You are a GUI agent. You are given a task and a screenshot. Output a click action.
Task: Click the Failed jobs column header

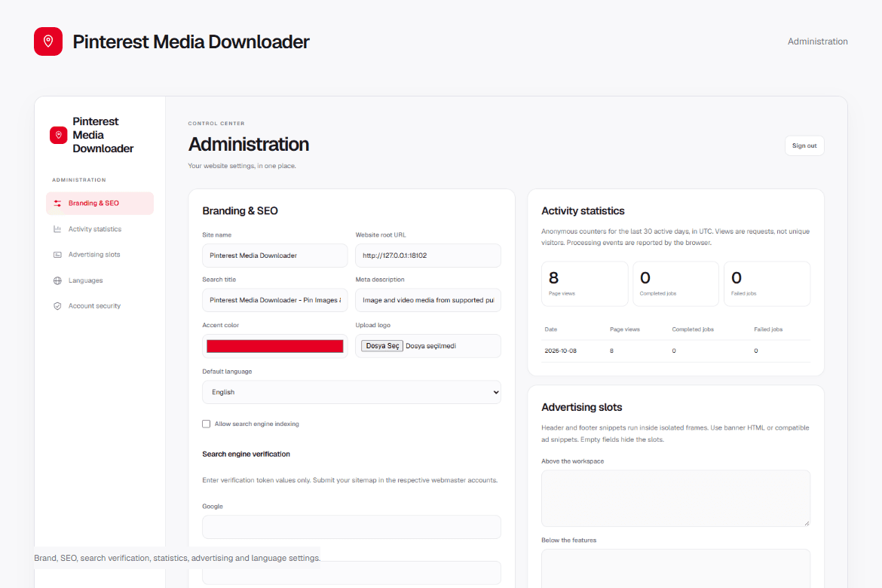pos(768,329)
